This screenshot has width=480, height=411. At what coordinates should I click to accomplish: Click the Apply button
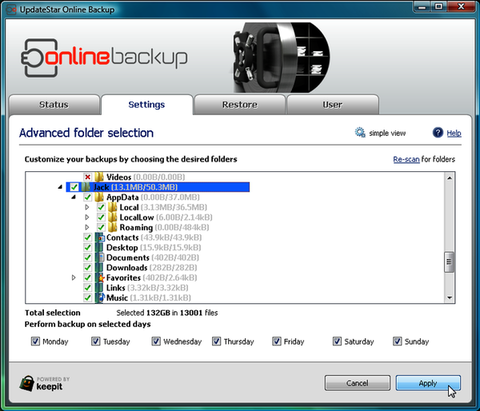pyautogui.click(x=428, y=383)
